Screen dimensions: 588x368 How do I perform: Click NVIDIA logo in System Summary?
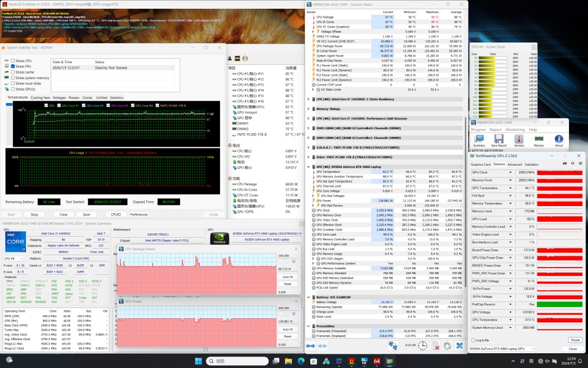pos(220,239)
